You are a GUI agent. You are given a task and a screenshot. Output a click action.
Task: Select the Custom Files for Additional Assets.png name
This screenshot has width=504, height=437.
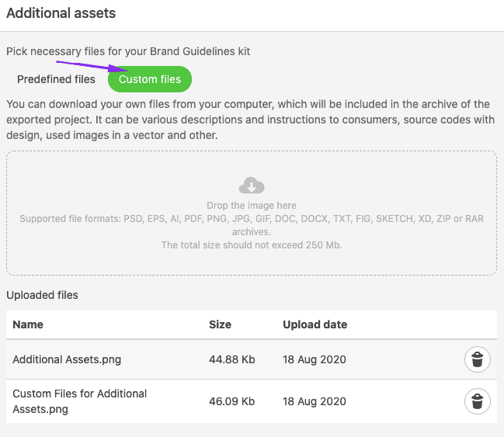[x=80, y=401]
